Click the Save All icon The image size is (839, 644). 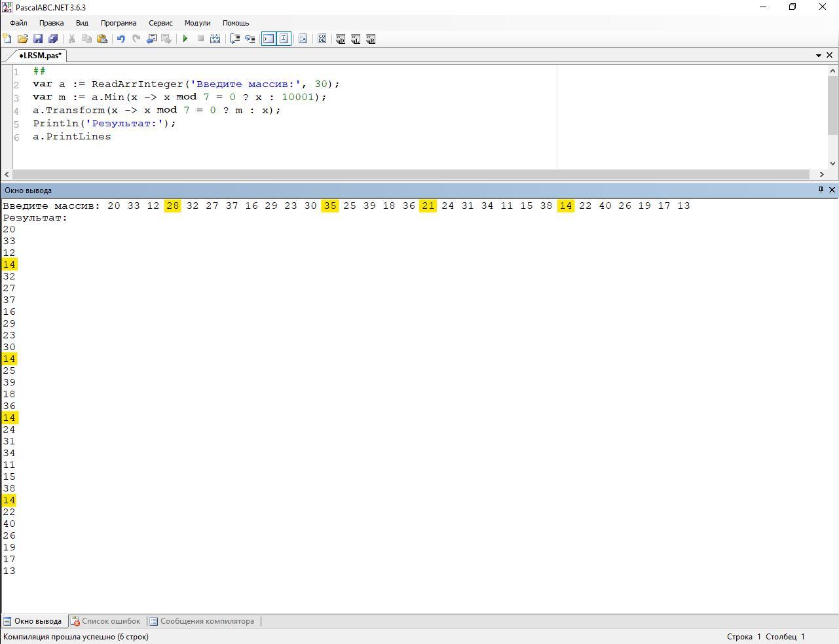point(53,39)
